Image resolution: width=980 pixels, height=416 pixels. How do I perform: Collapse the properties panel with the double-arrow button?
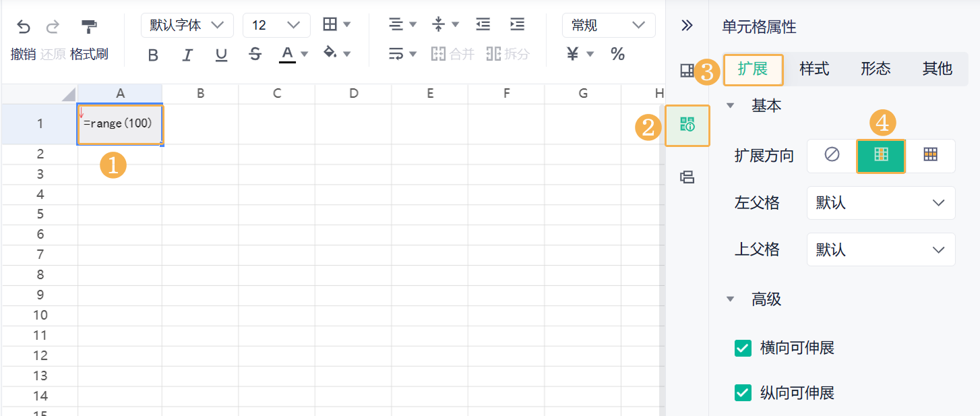(686, 26)
